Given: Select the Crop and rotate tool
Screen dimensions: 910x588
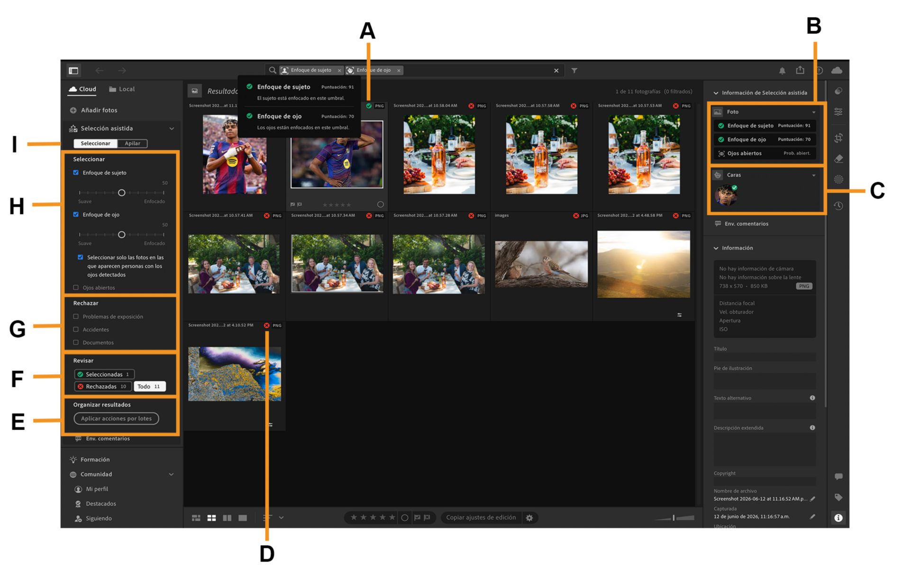Looking at the screenshot, I should [838, 138].
